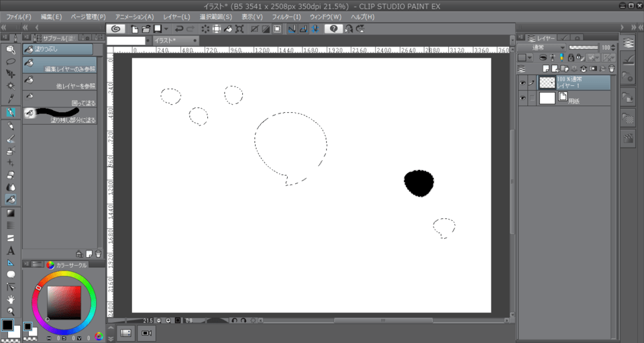The width and height of the screenshot is (644, 343).
Task: Toggle Lock transparent pixels icon
Action: tap(580, 58)
